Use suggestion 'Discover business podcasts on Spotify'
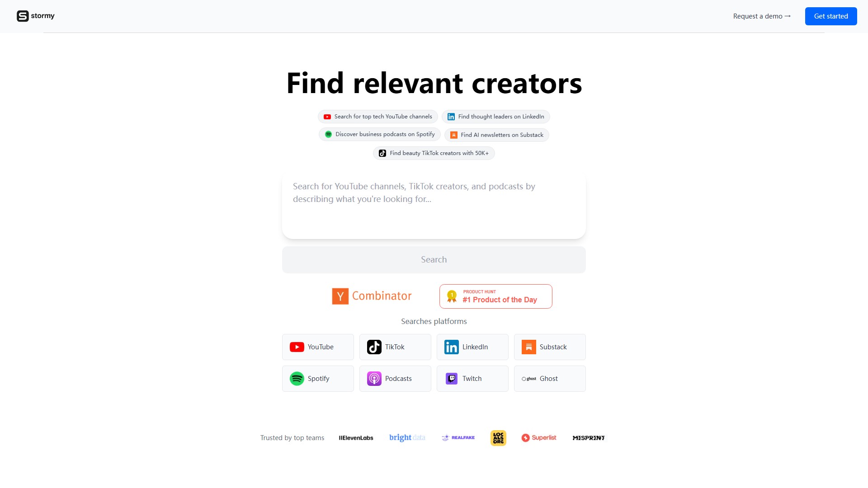The height and width of the screenshot is (488, 868). tap(379, 135)
